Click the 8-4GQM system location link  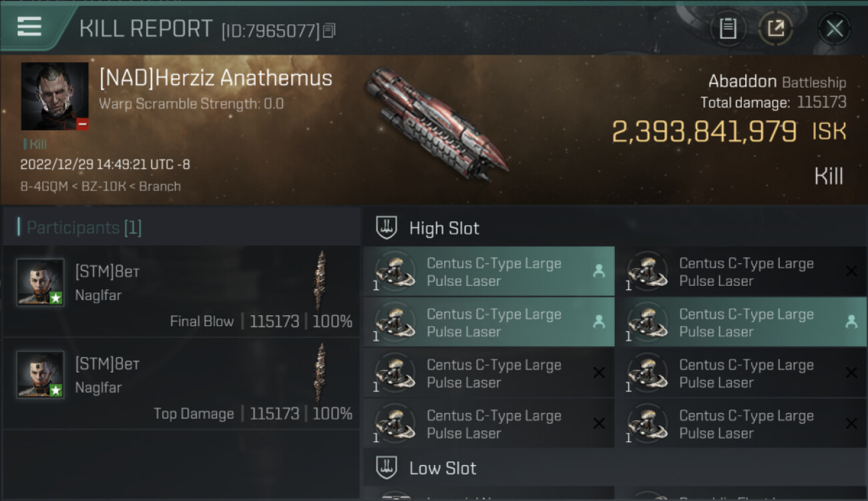[44, 186]
